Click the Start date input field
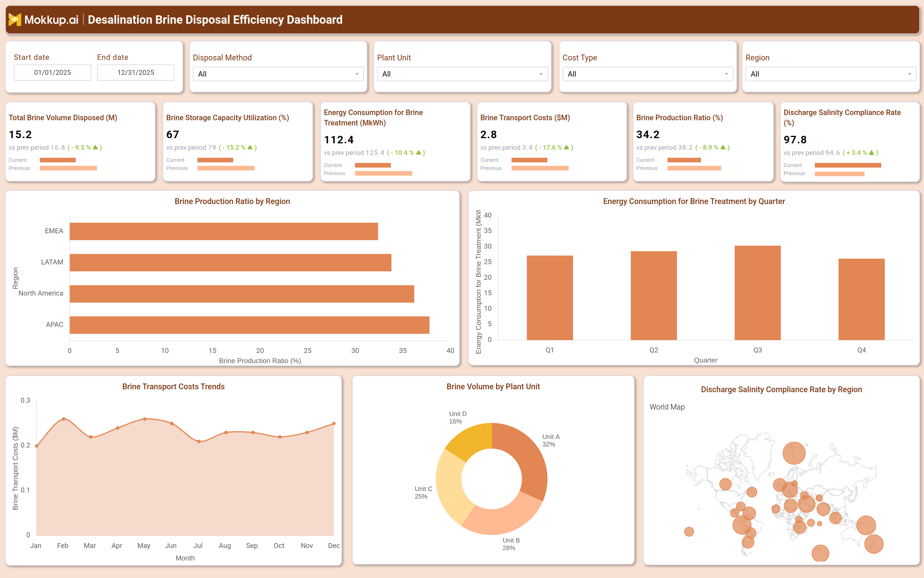This screenshot has width=924, height=578. pyautogui.click(x=52, y=72)
